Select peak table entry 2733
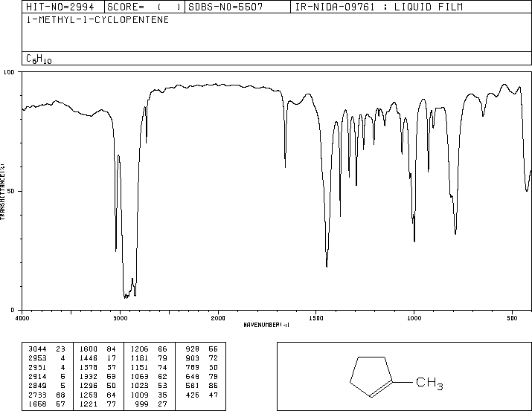 (46, 395)
